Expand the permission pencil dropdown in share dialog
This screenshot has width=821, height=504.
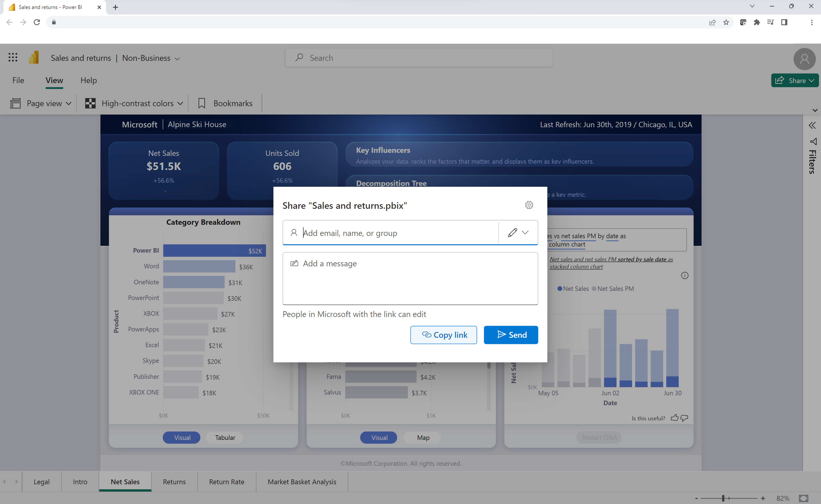(525, 232)
